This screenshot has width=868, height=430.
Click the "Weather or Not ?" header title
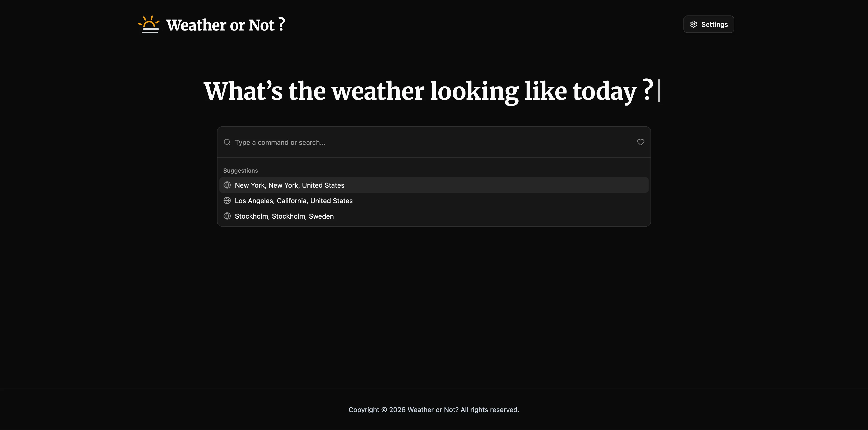[225, 25]
